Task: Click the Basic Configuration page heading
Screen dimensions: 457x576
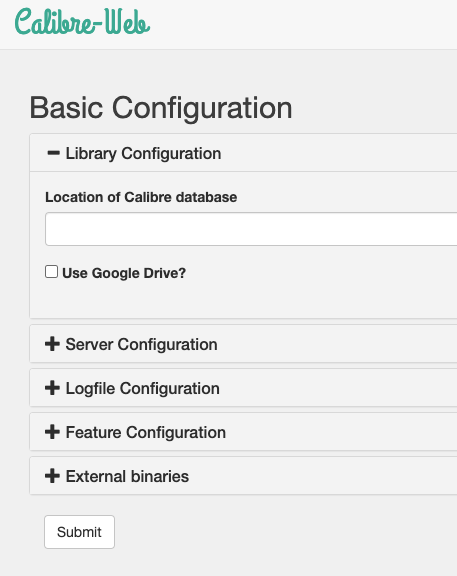Action: tap(161, 108)
